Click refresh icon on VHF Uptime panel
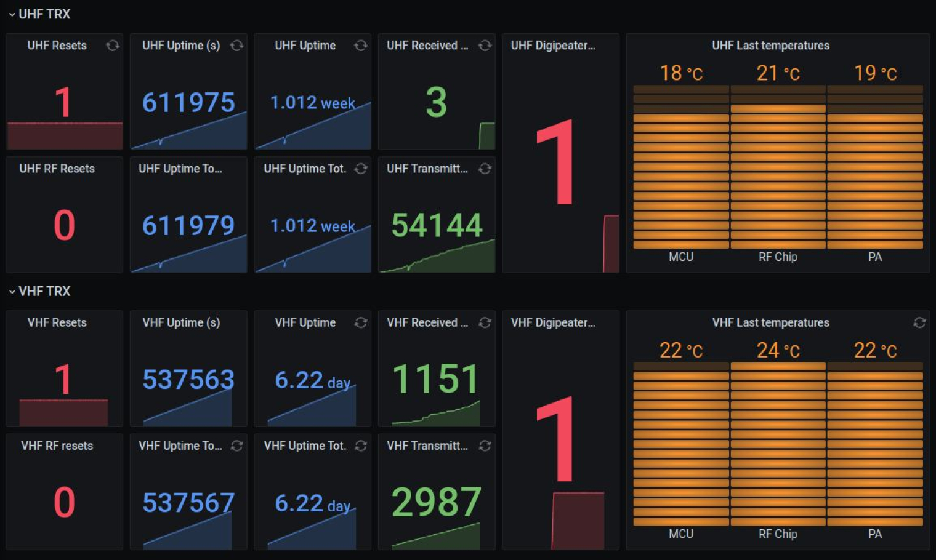The height and width of the screenshot is (560, 936). tap(361, 322)
